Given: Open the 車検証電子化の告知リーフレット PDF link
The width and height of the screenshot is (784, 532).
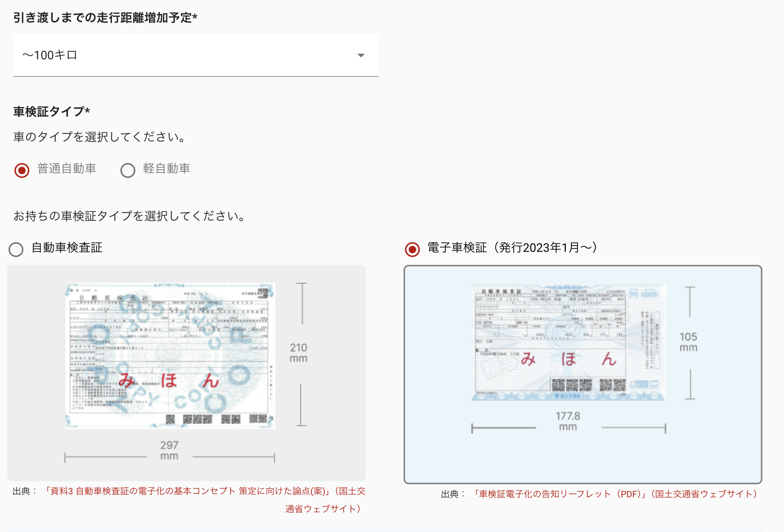Looking at the screenshot, I should [615, 494].
